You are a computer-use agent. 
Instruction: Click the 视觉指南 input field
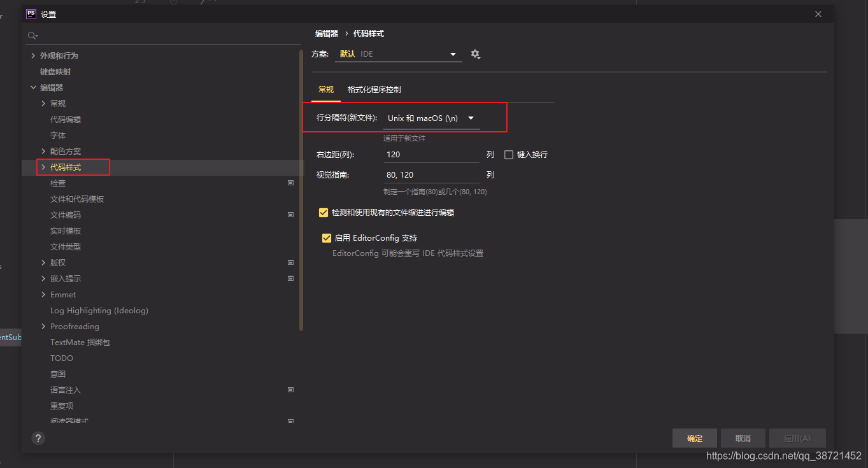(432, 175)
